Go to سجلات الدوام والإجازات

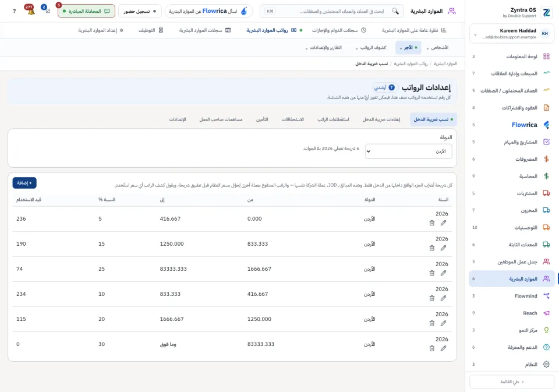tap(339, 30)
